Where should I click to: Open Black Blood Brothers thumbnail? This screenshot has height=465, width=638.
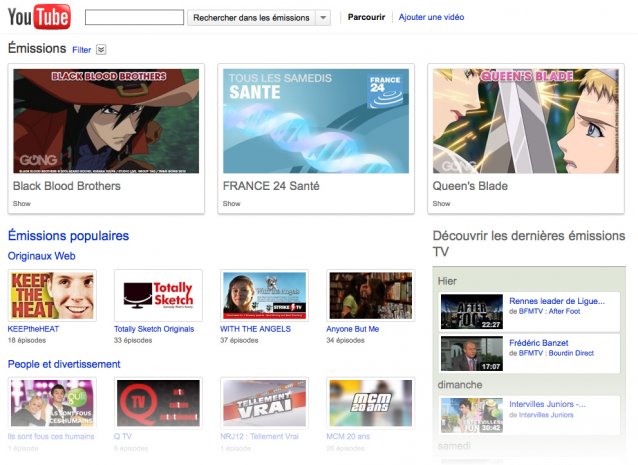pyautogui.click(x=106, y=121)
